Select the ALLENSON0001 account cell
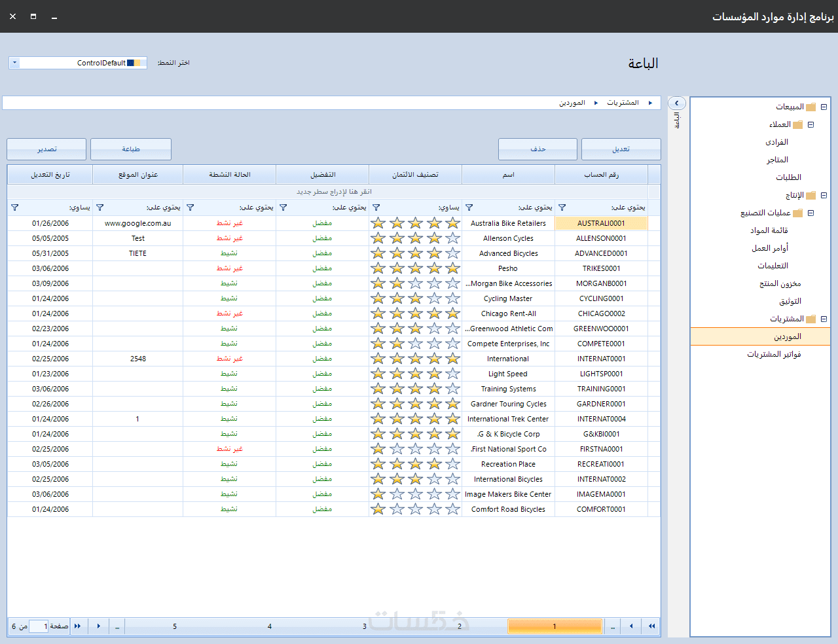Image resolution: width=838 pixels, height=644 pixels. [x=601, y=238]
